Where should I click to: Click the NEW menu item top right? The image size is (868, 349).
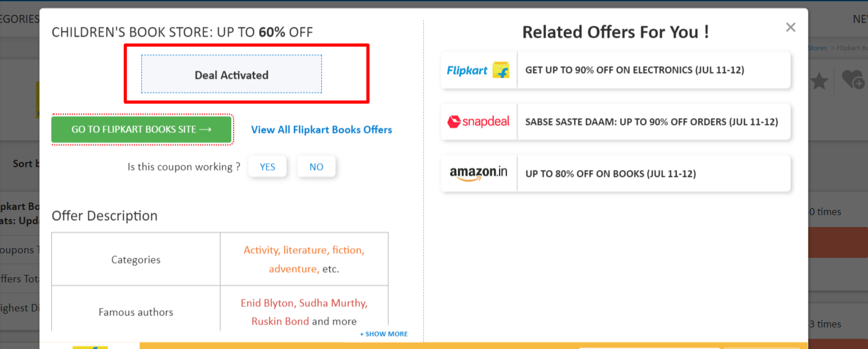pyautogui.click(x=860, y=19)
